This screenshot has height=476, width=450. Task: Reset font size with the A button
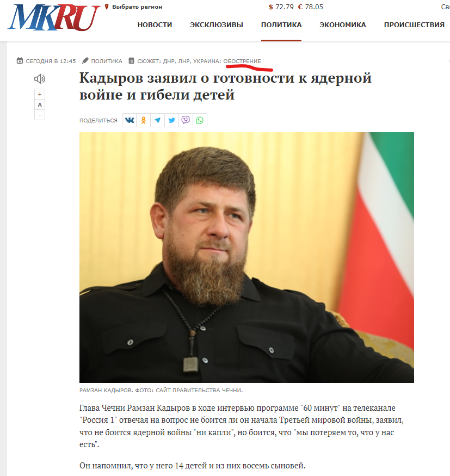coord(40,105)
